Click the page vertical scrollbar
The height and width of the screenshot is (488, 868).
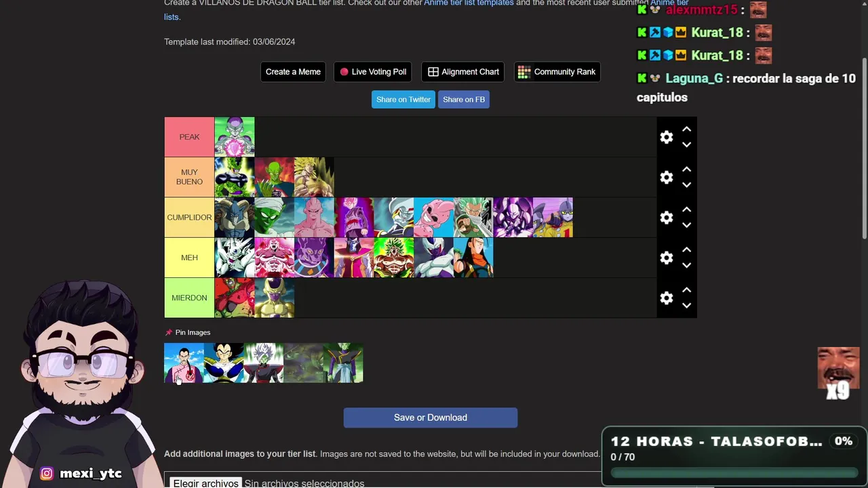point(864,149)
